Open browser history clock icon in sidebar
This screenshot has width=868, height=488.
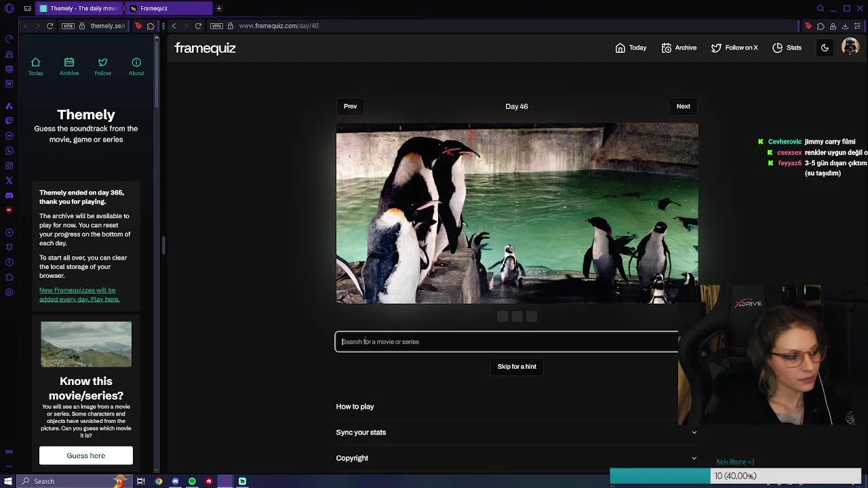[9, 262]
